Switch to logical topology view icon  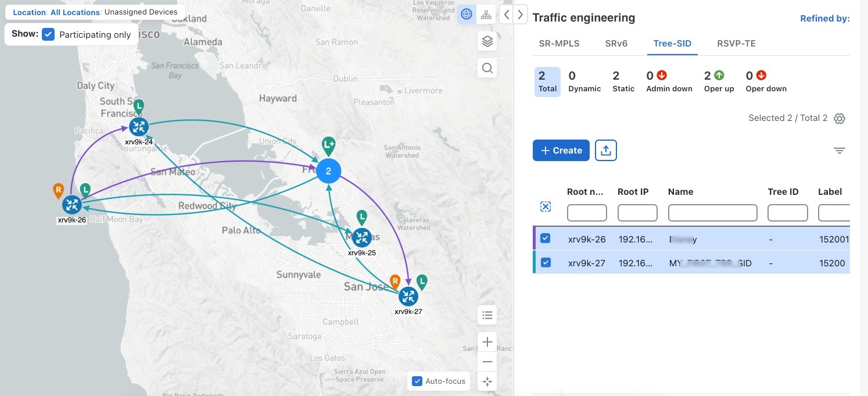pyautogui.click(x=486, y=15)
